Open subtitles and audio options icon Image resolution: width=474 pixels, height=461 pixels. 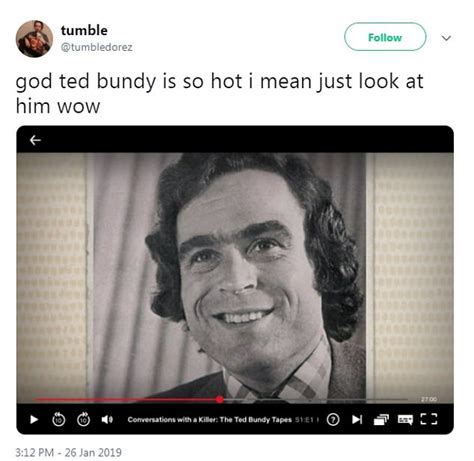coord(405,420)
